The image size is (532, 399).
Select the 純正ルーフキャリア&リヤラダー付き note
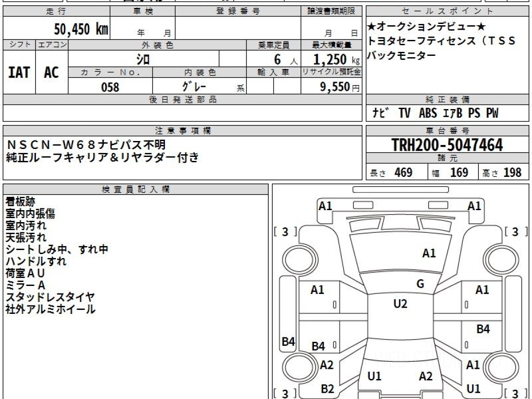tap(102, 157)
